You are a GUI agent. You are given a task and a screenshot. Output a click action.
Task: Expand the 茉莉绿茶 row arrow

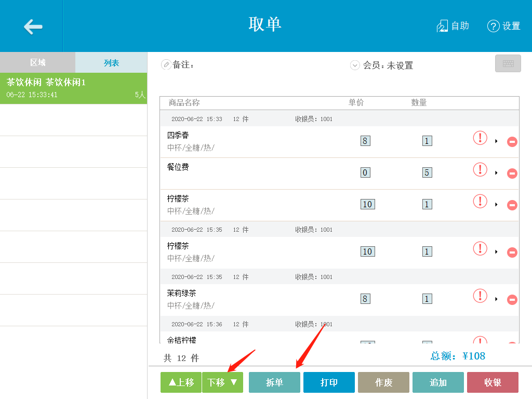click(496, 299)
